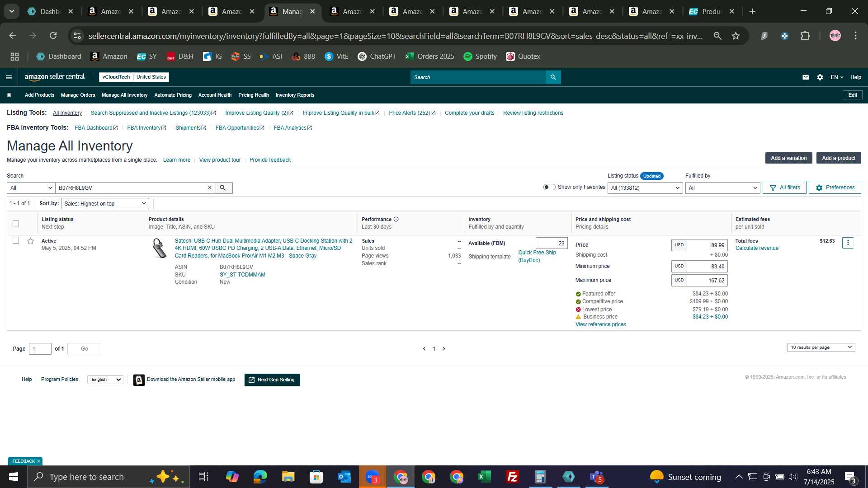Open the SKU SY_ST-TCDMMAM link
Screen dimensions: 868x488
tap(242, 275)
